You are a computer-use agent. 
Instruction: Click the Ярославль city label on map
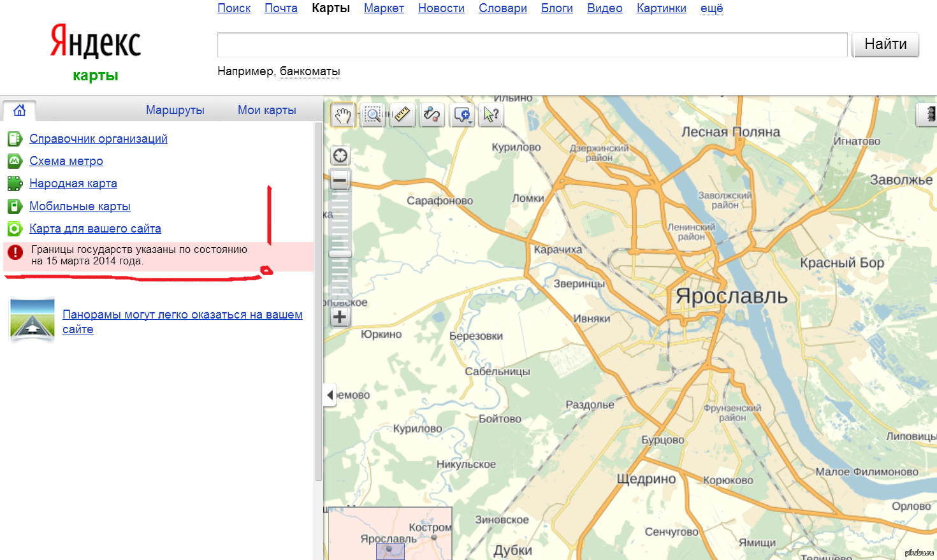click(x=732, y=296)
